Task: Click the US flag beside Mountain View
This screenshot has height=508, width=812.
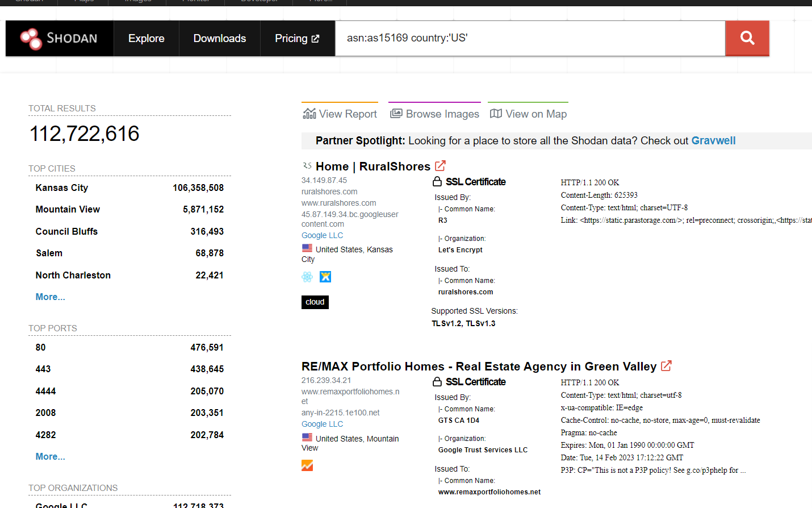Action: (x=307, y=438)
